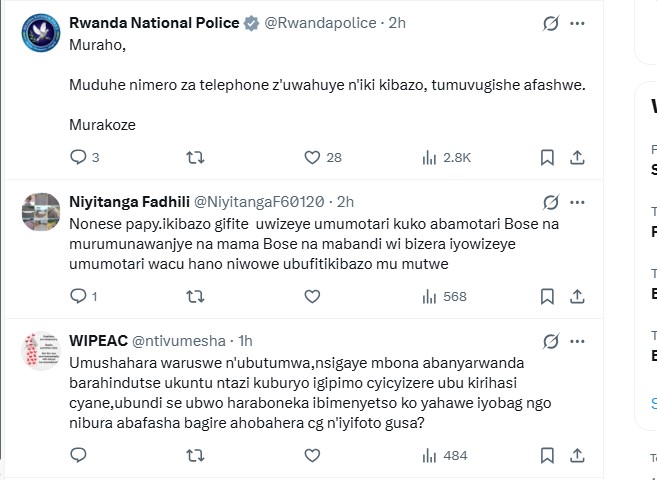Open WIPEAC tweet timestamp 1h
The width and height of the screenshot is (657, 480).
point(245,341)
